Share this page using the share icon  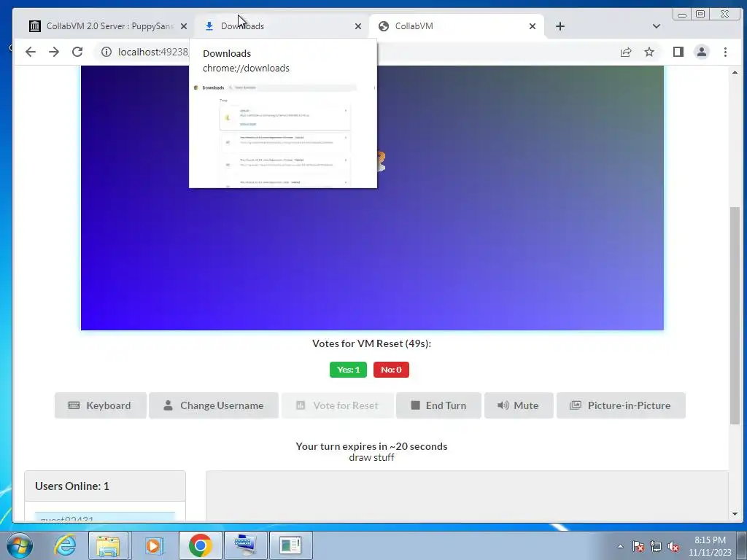coord(625,52)
